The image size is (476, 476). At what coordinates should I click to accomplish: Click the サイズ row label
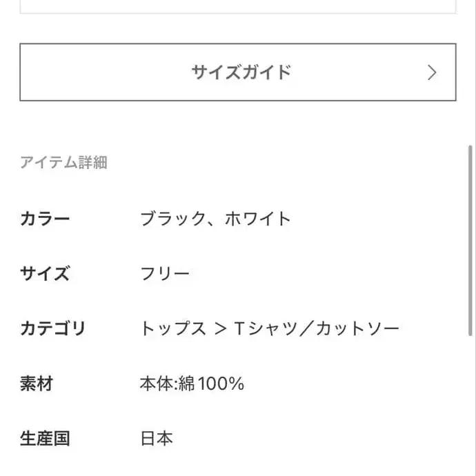(x=45, y=274)
